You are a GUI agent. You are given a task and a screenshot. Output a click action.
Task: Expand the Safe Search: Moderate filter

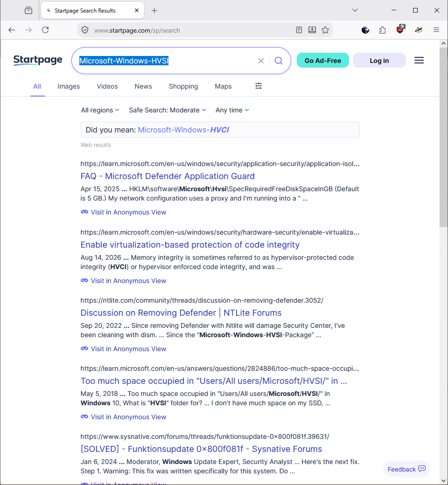click(x=168, y=110)
